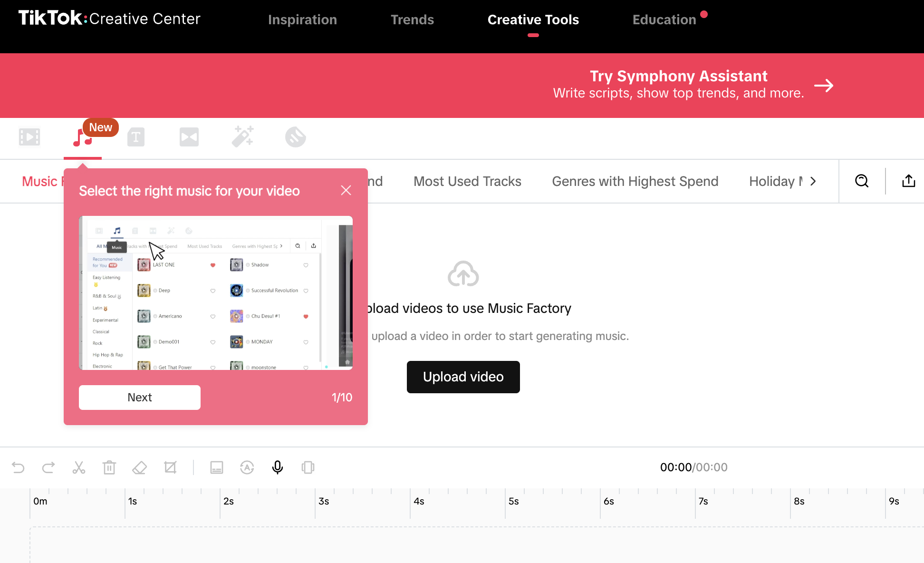Close the music tutorial popup

point(346,190)
